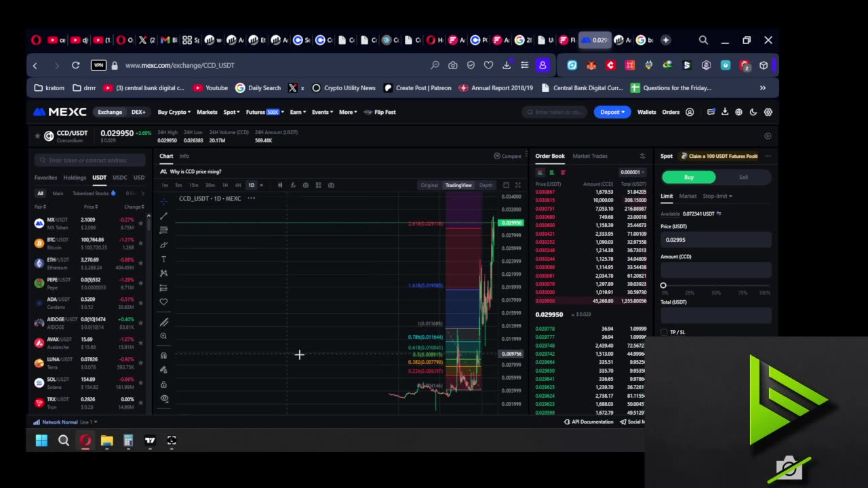
Task: Select the Buy side toggle
Action: tap(689, 177)
